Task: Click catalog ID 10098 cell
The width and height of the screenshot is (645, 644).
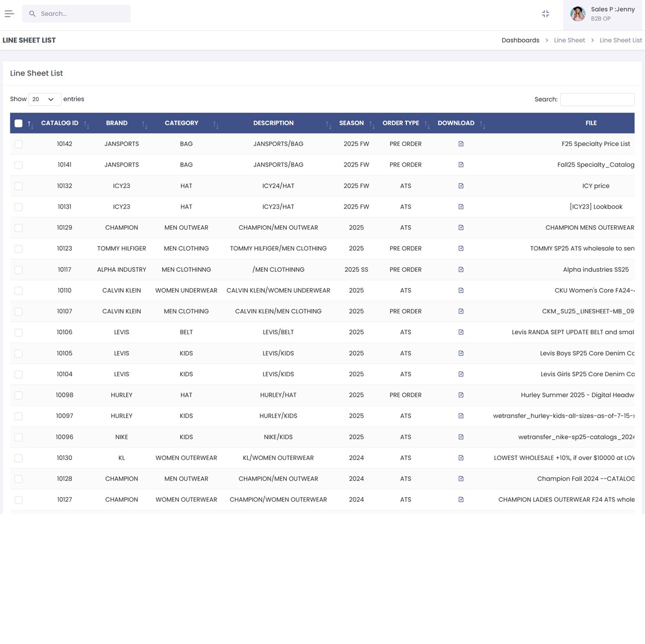Action: (x=64, y=395)
